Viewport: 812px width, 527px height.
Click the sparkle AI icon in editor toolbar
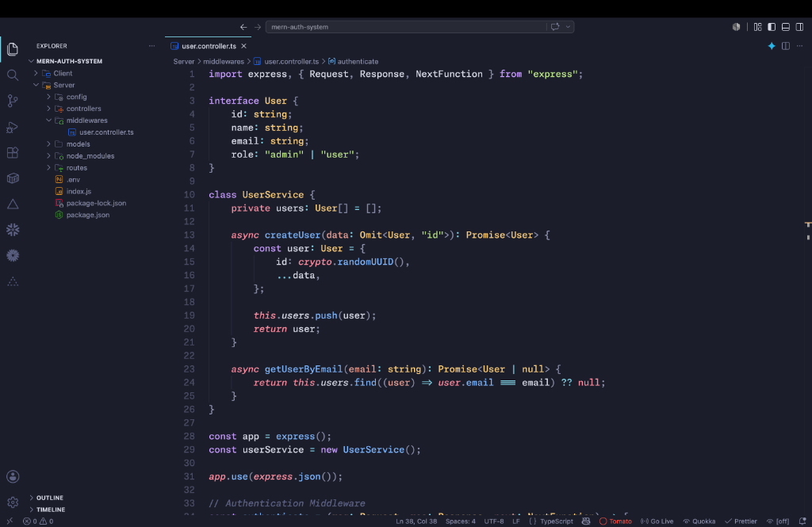tap(772, 46)
